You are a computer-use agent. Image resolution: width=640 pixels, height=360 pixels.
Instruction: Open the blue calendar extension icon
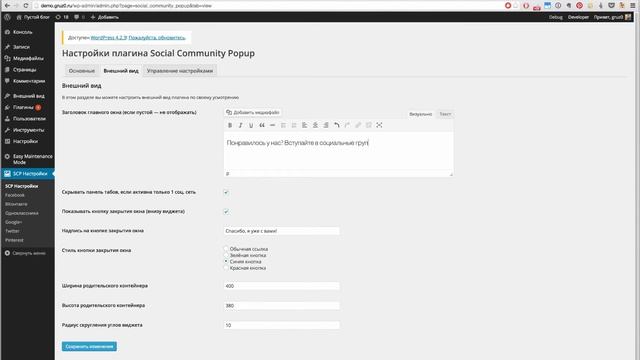[547, 5]
